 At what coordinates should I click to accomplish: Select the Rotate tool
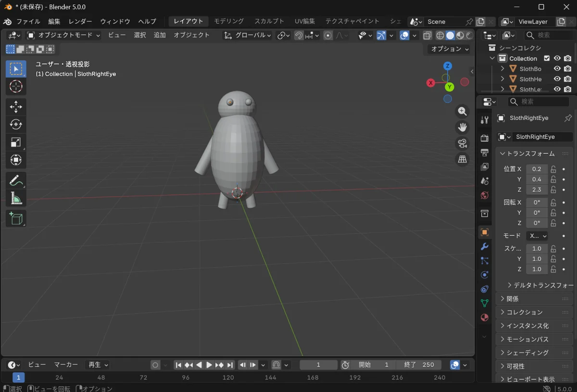16,124
